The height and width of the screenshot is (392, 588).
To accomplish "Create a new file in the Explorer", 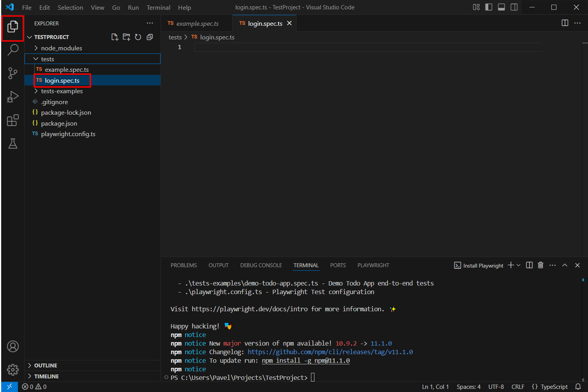I will click(115, 37).
